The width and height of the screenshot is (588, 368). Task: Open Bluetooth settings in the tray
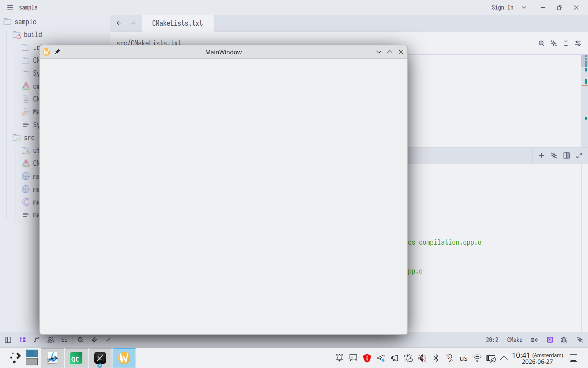(436, 358)
